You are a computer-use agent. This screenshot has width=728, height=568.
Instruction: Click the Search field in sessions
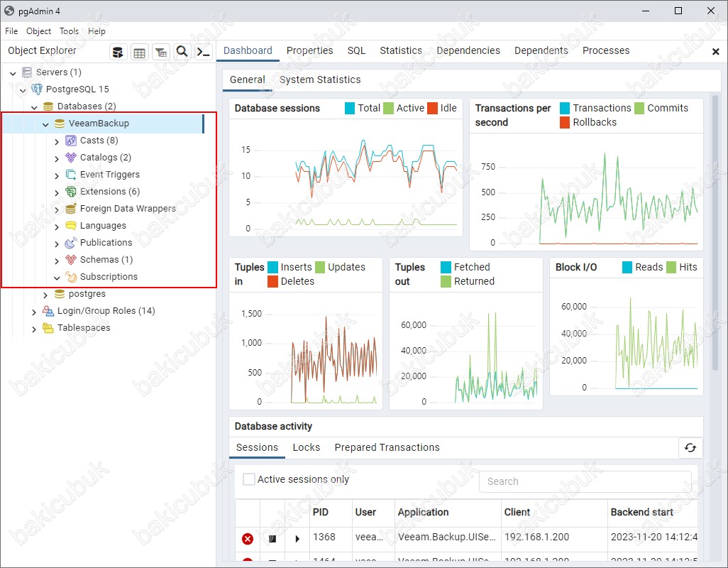pyautogui.click(x=585, y=481)
